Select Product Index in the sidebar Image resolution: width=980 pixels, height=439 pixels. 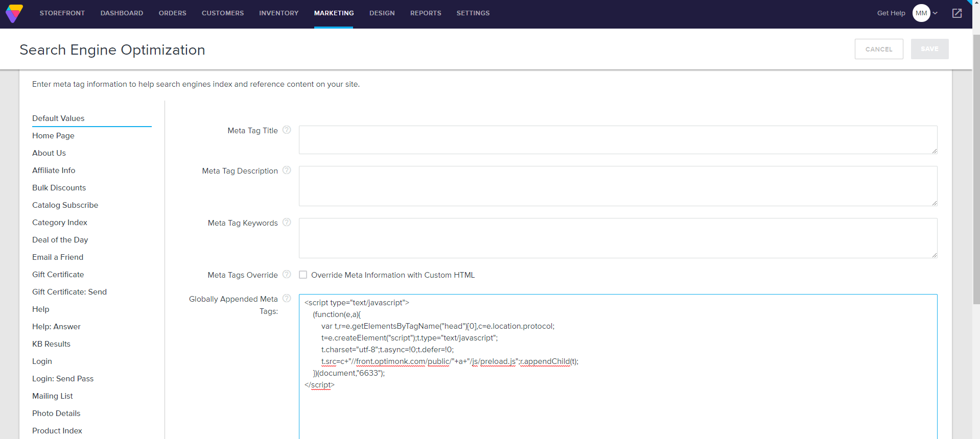pyautogui.click(x=57, y=431)
